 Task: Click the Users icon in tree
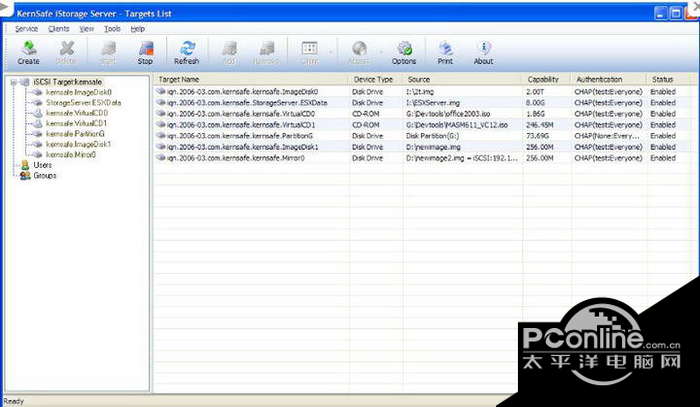click(25, 165)
